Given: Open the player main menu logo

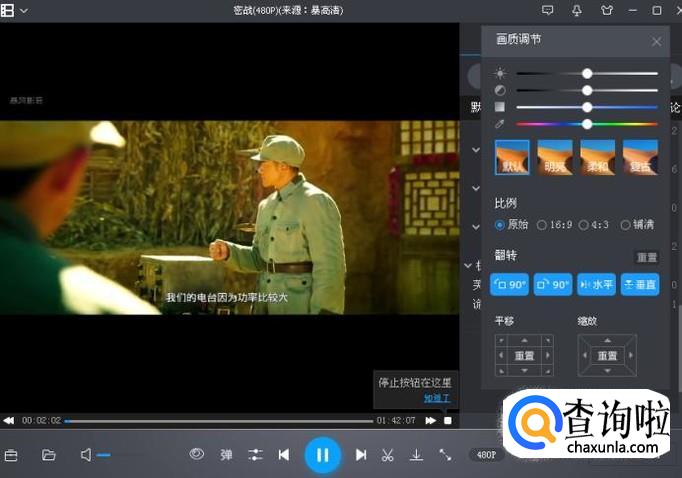Looking at the screenshot, I should point(7,10).
